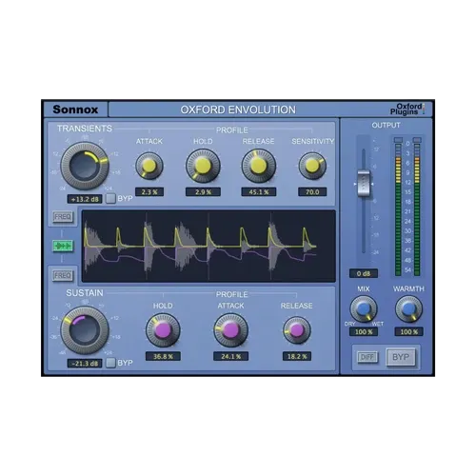Click the green sidechain listen arrow button

pyautogui.click(x=63, y=246)
